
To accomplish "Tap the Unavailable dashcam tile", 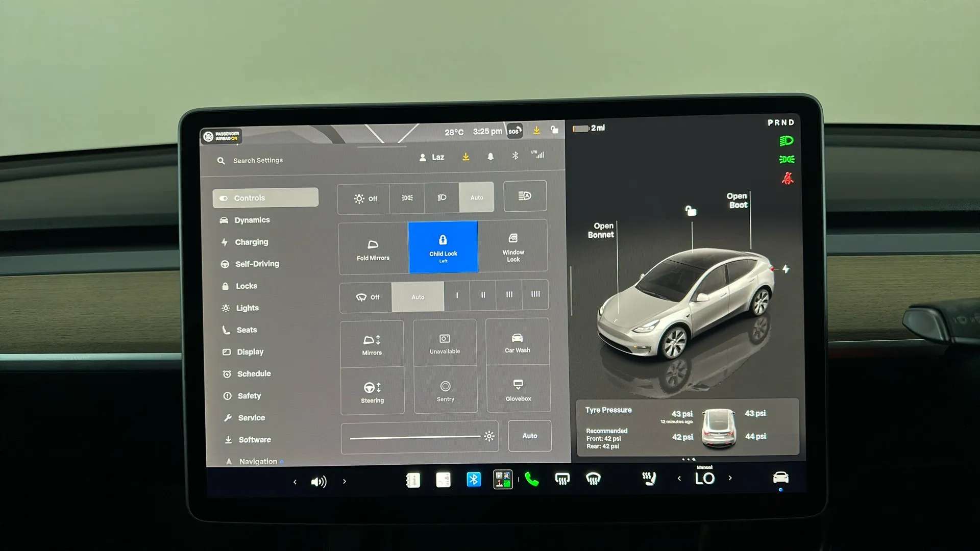I will click(x=445, y=343).
